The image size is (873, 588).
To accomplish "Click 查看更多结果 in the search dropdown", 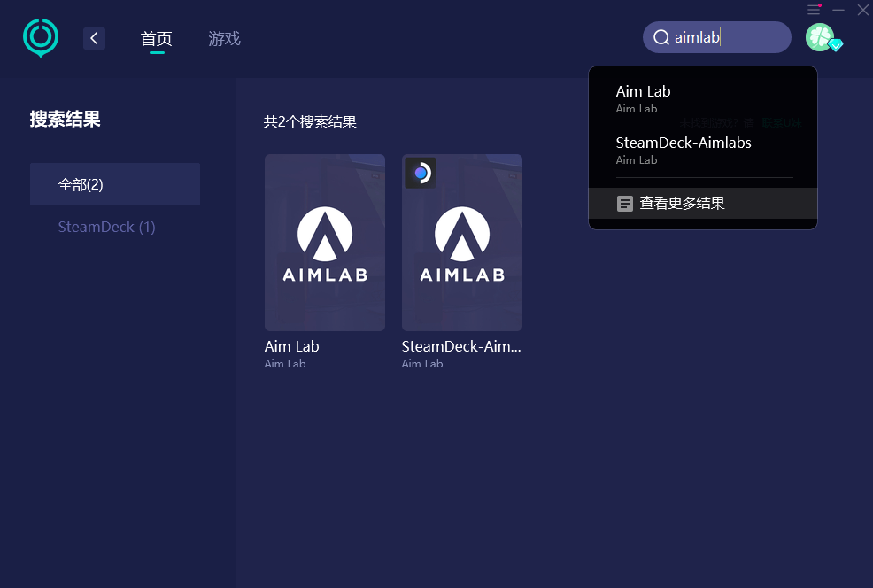I will pos(682,204).
